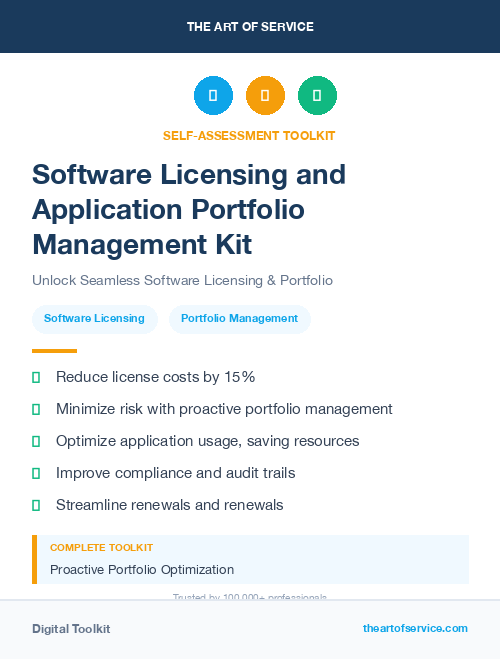Click the Digital Toolkit footer label
Image resolution: width=500 pixels, height=659 pixels.
pos(71,629)
